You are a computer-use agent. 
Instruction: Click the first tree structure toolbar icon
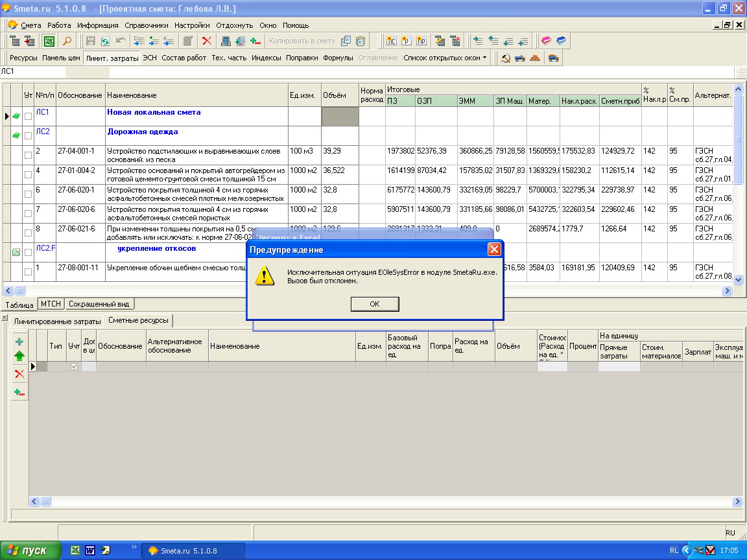click(15, 41)
